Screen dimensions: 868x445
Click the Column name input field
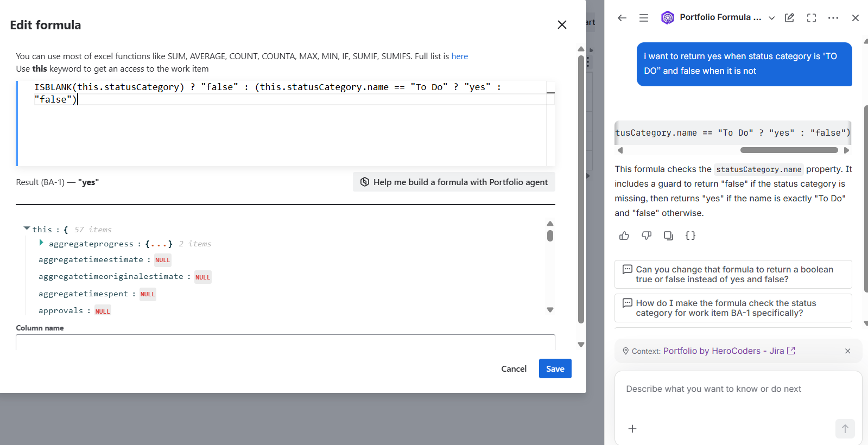286,342
